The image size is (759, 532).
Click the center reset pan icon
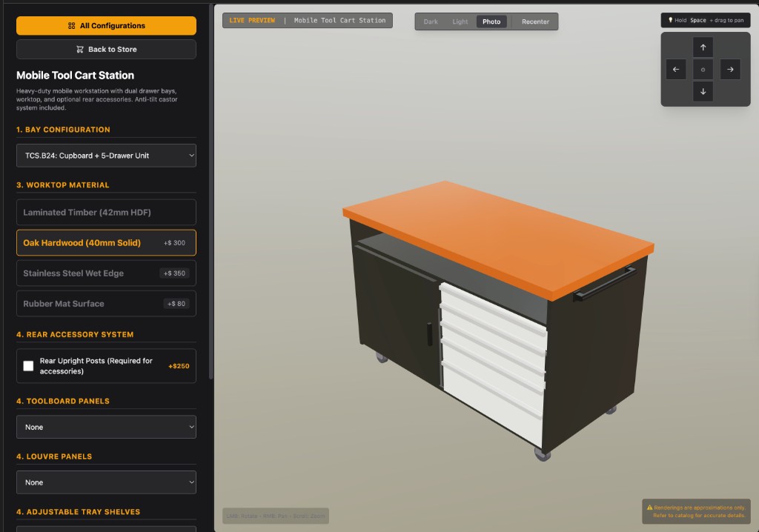(x=703, y=70)
